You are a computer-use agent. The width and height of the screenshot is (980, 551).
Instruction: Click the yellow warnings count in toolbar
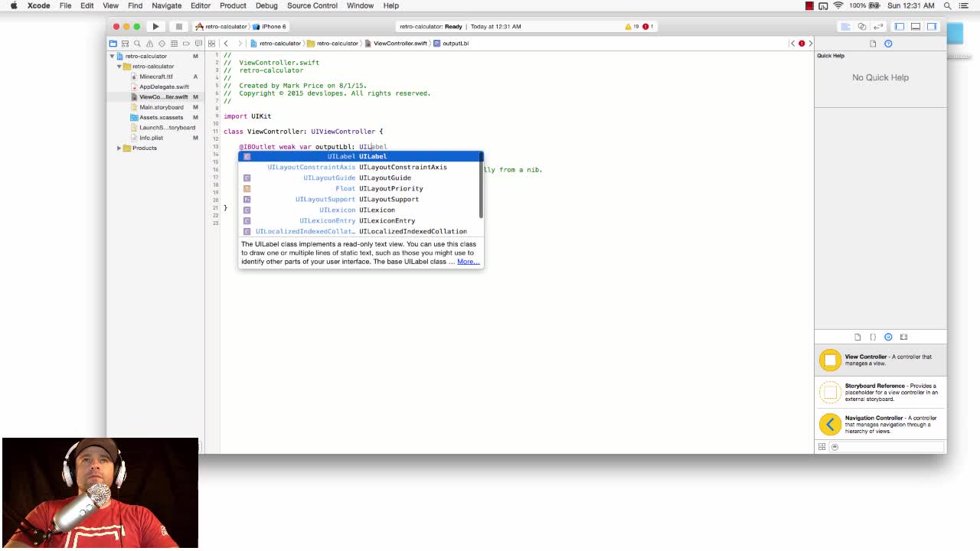[x=632, y=26]
